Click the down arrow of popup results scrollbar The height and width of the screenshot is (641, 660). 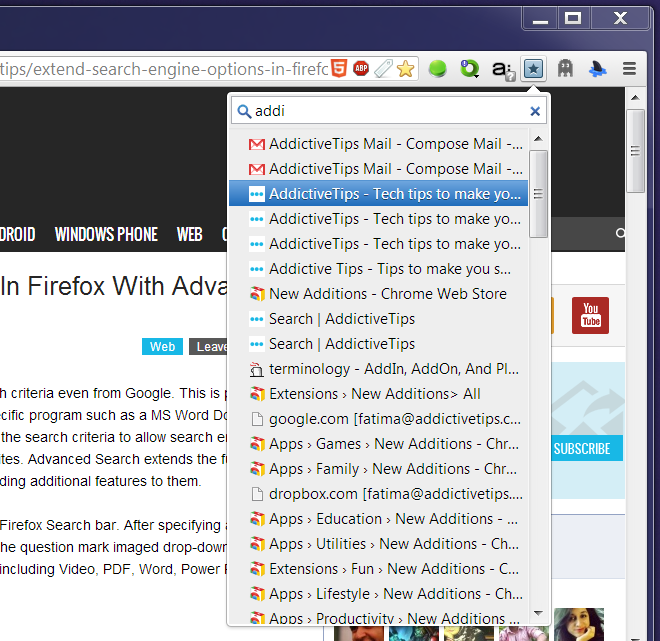pos(538,613)
